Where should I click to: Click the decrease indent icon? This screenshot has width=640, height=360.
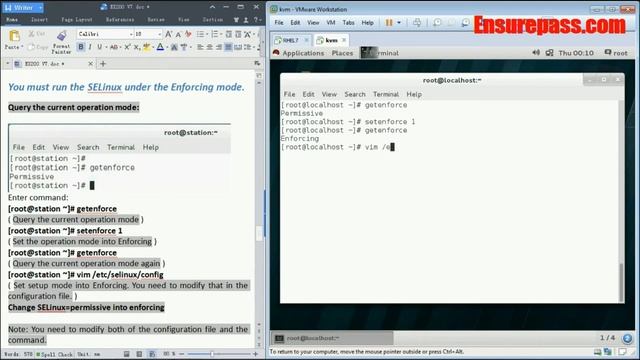(229, 34)
